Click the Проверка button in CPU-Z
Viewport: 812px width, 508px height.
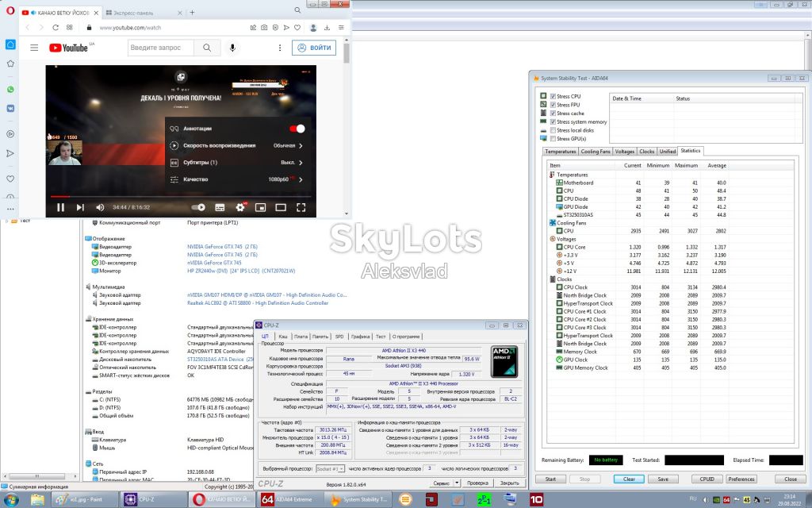(477, 483)
